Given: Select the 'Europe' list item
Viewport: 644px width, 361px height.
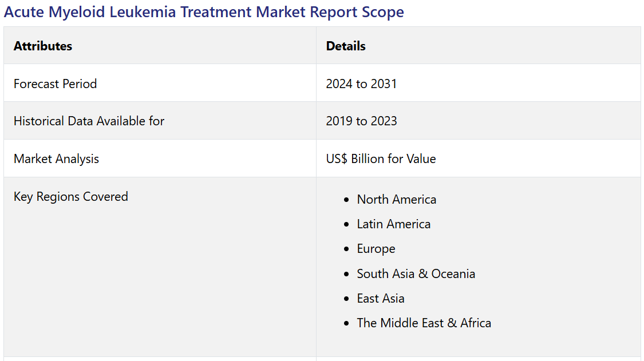Looking at the screenshot, I should coord(376,249).
